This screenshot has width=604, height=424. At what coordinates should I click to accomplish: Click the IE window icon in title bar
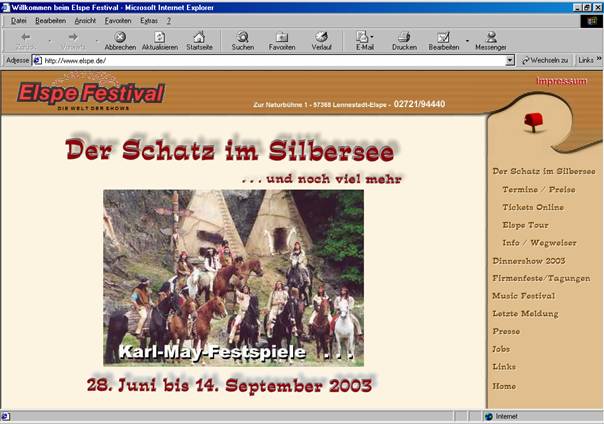[5, 7]
